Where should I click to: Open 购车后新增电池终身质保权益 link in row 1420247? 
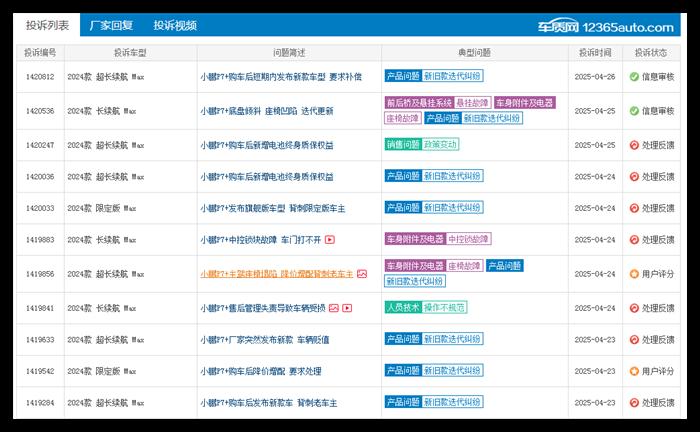(267, 145)
